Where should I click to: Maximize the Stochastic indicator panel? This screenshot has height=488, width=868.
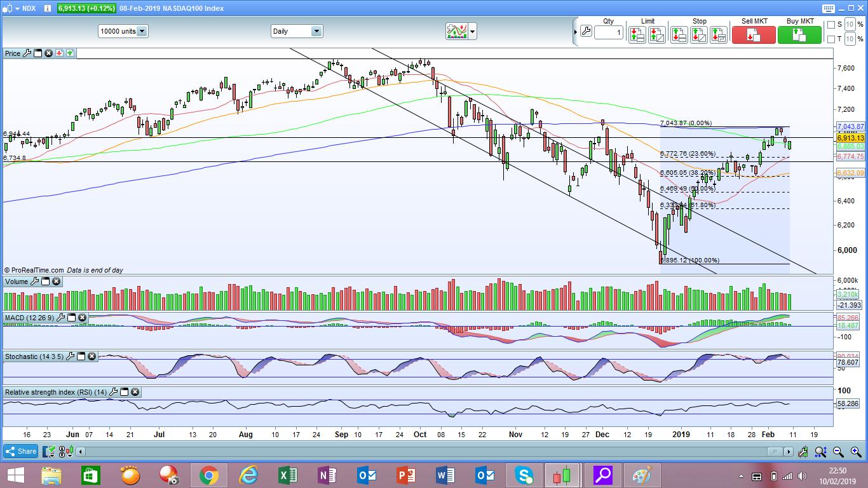pyautogui.click(x=81, y=356)
